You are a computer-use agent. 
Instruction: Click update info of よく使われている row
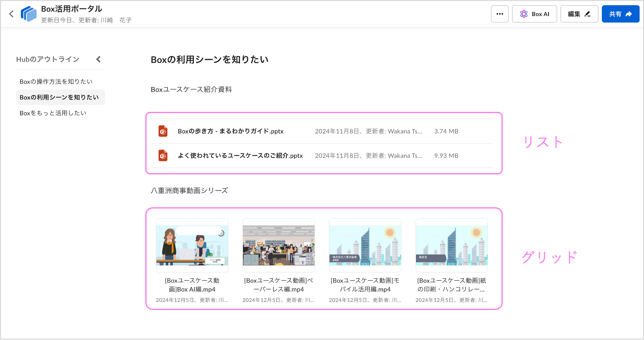369,156
